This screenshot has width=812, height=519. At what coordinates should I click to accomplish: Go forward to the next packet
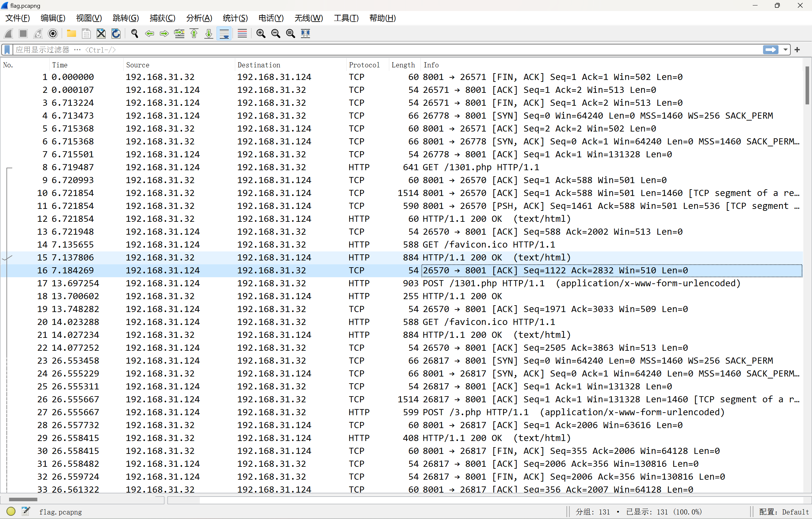coord(164,34)
